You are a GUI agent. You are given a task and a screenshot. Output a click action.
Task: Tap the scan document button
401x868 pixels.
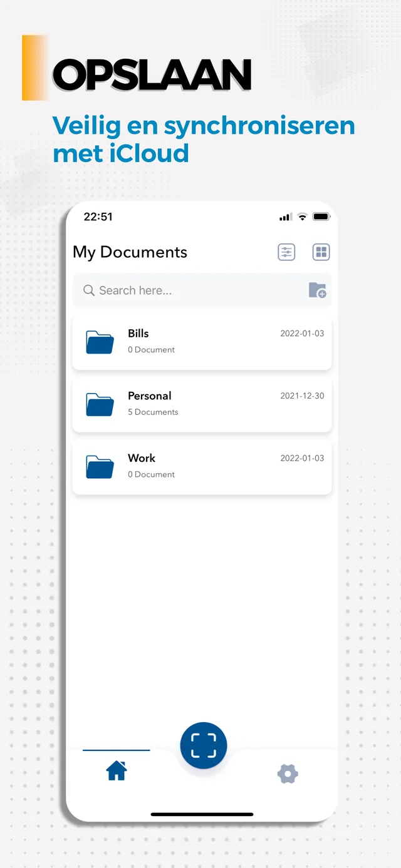(204, 745)
